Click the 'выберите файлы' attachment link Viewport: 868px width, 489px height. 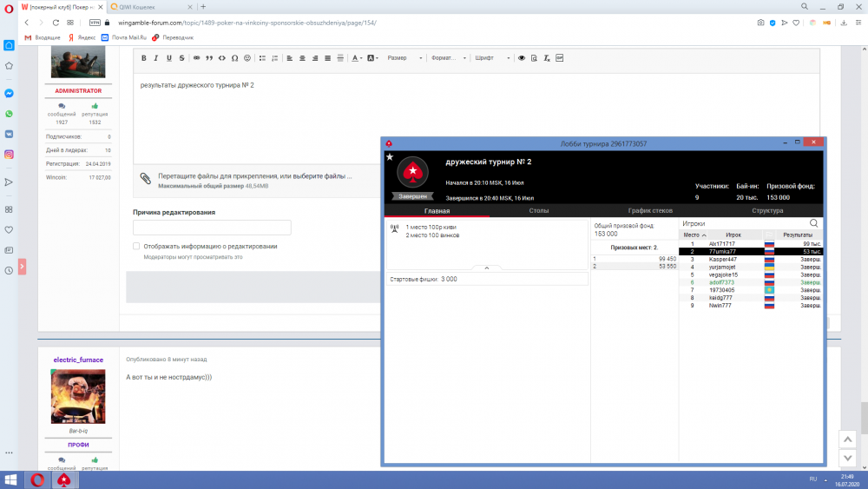(x=322, y=176)
